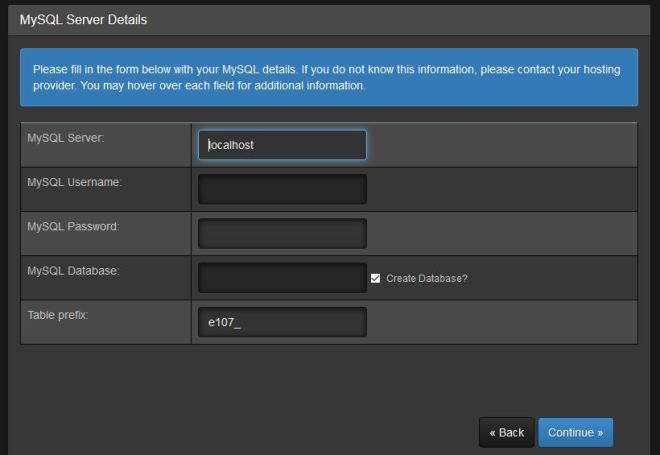Edit the Table prefix field

pyautogui.click(x=282, y=322)
